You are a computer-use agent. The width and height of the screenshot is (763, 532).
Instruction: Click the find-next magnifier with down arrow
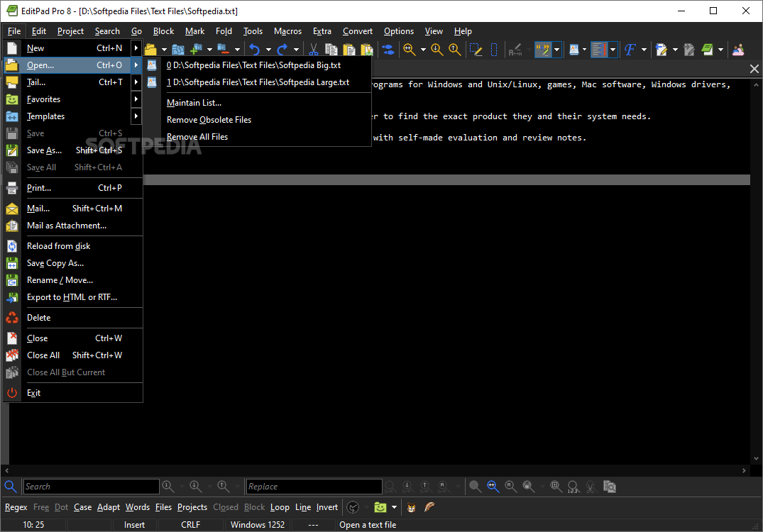pos(437,49)
